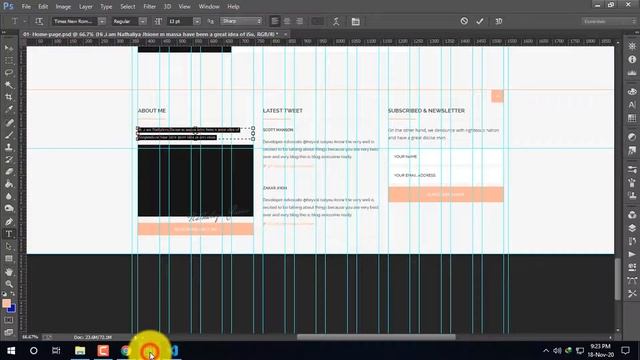Select the Move tool
The height and width of the screenshot is (360, 640).
pos(9,48)
